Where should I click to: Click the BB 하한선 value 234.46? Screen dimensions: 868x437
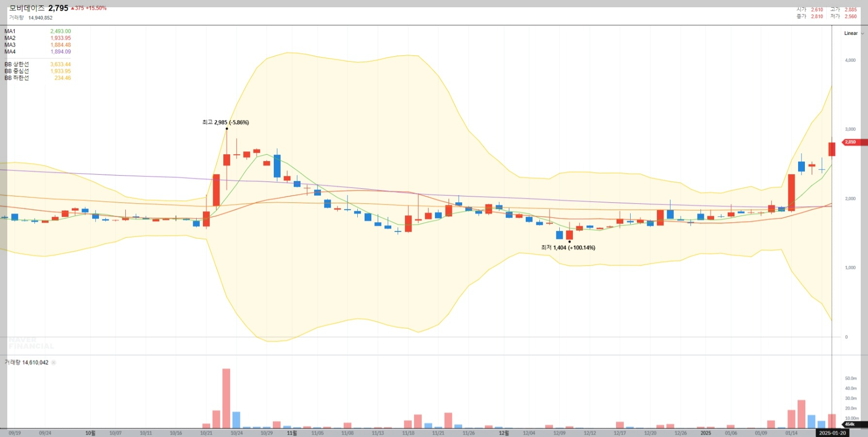click(x=63, y=78)
